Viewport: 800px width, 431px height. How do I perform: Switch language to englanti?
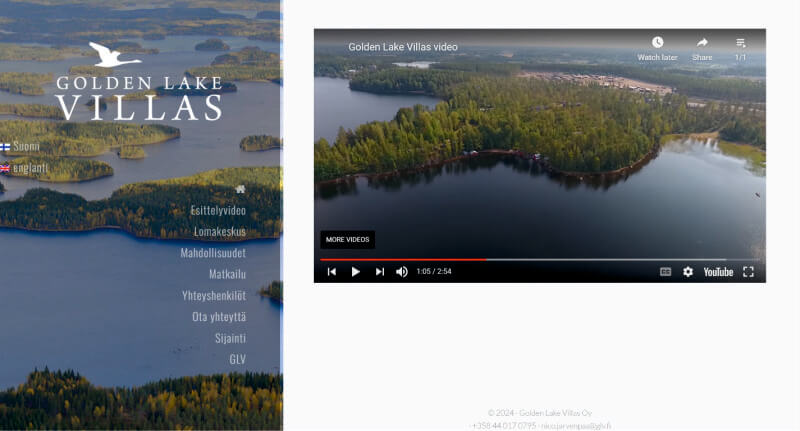click(30, 168)
